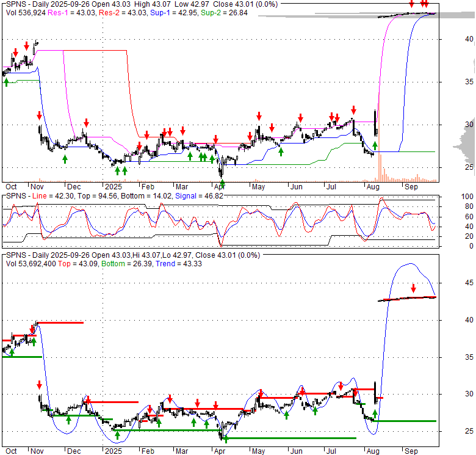Click the 'Aug' month label under top chart

[x=373, y=187]
